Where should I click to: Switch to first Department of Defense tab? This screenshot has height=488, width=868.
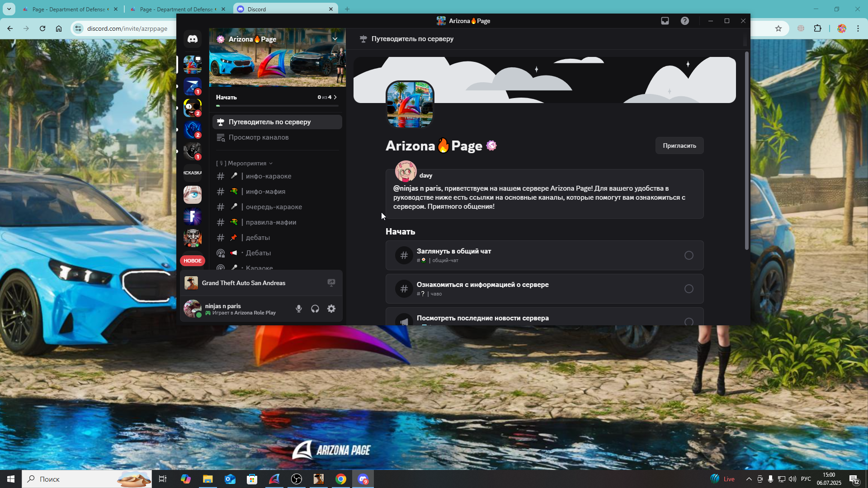coord(68,9)
